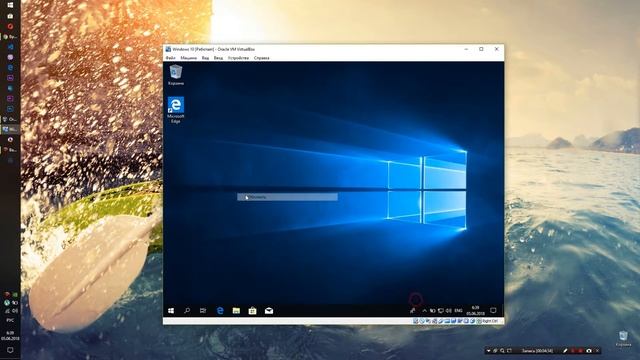
Task: Click the Обновить context menu item
Action: [287, 197]
